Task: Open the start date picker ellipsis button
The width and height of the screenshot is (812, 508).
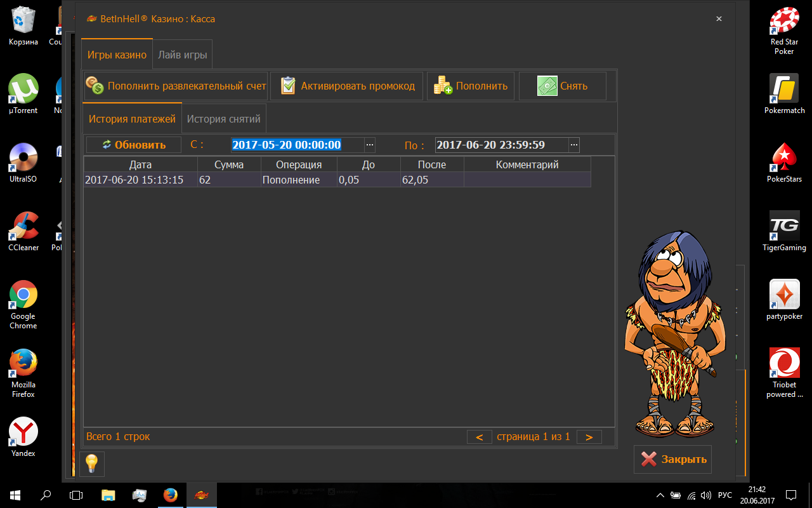Action: pyautogui.click(x=370, y=145)
